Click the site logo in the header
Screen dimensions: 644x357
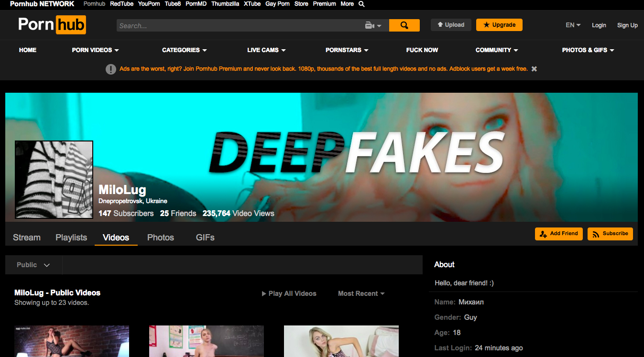(52, 25)
